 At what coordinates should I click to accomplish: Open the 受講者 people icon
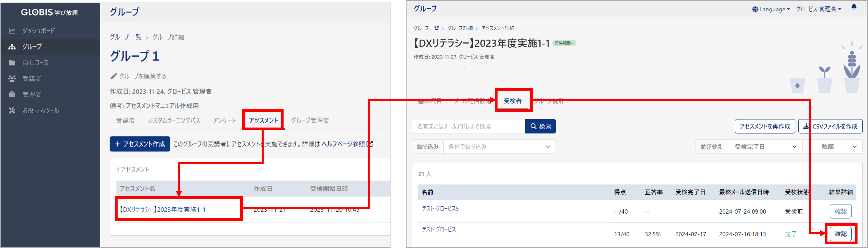tap(12, 78)
